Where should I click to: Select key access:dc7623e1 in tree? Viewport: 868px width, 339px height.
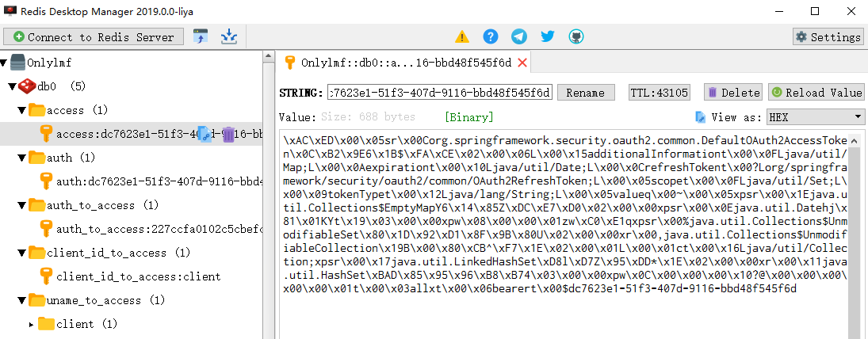tap(131, 135)
